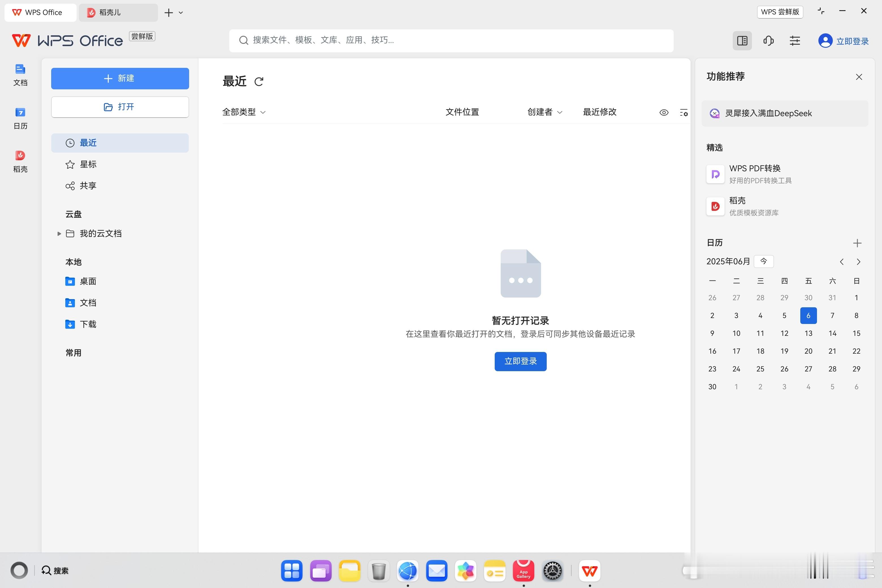Open the notes app in dock

pyautogui.click(x=495, y=571)
